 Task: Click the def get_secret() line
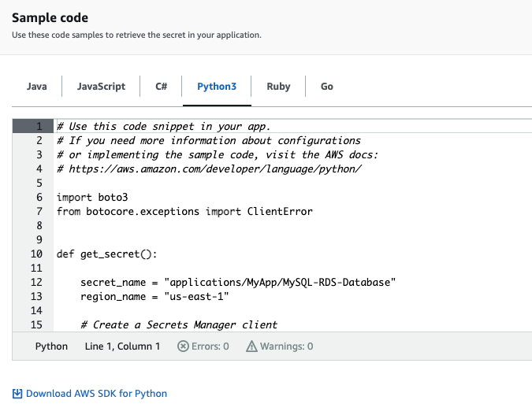click(106, 254)
